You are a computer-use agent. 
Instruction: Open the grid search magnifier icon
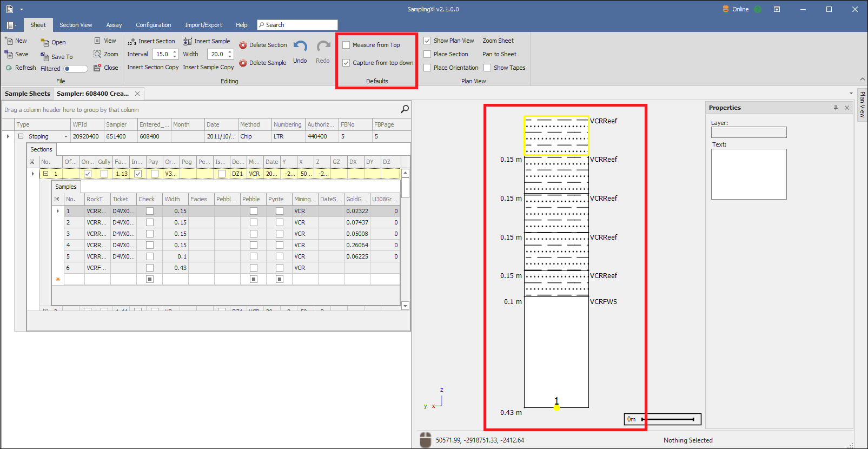(x=405, y=109)
